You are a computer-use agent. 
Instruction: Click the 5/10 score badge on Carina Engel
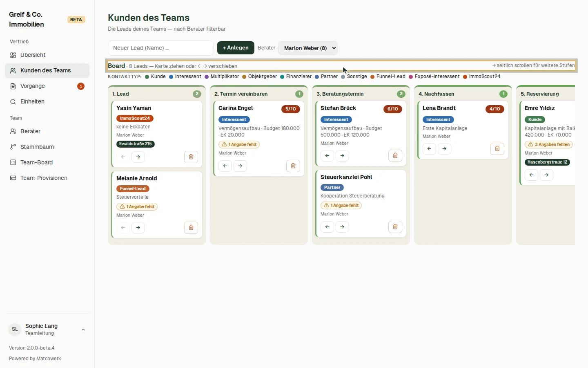coord(291,109)
